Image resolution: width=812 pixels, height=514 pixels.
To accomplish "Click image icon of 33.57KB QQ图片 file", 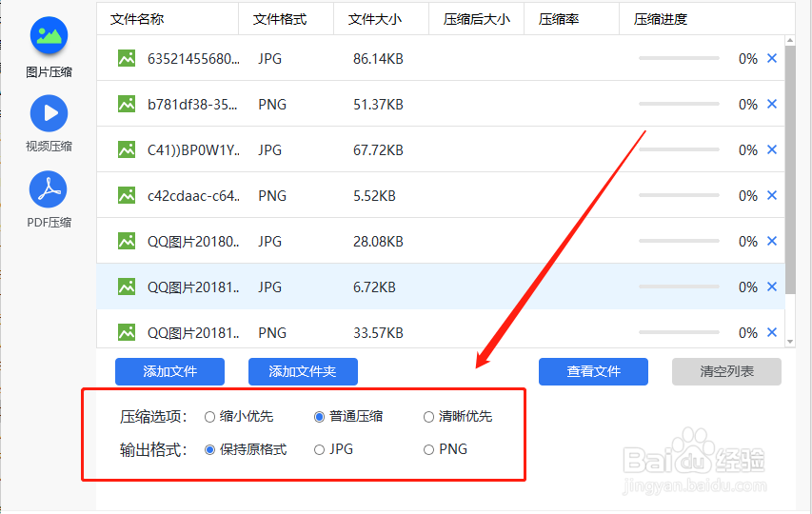I will (x=127, y=332).
